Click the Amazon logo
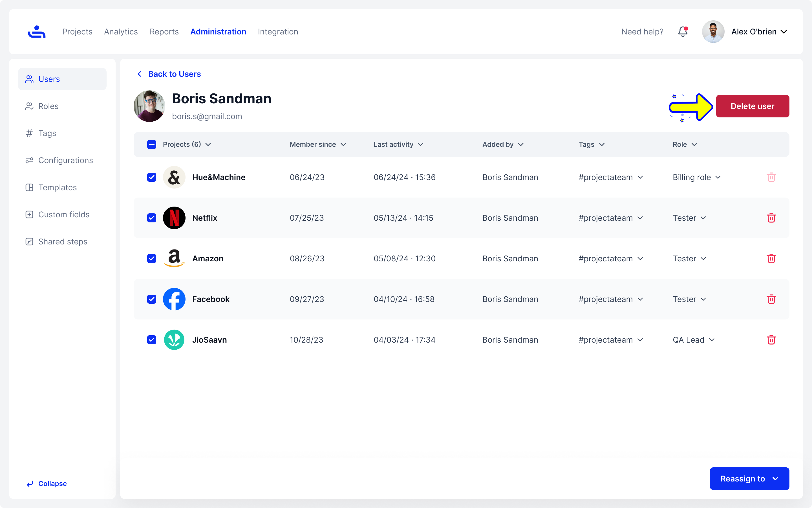 coord(174,258)
